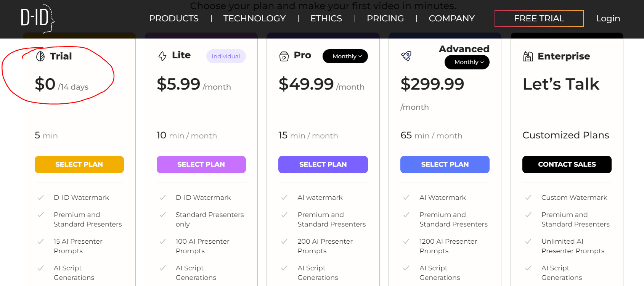Click the checkmark beside Custom Watermark
The image size is (644, 286).
528,198
